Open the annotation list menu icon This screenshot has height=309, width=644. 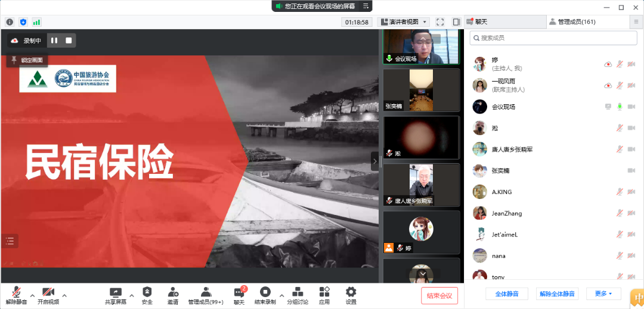[10, 241]
